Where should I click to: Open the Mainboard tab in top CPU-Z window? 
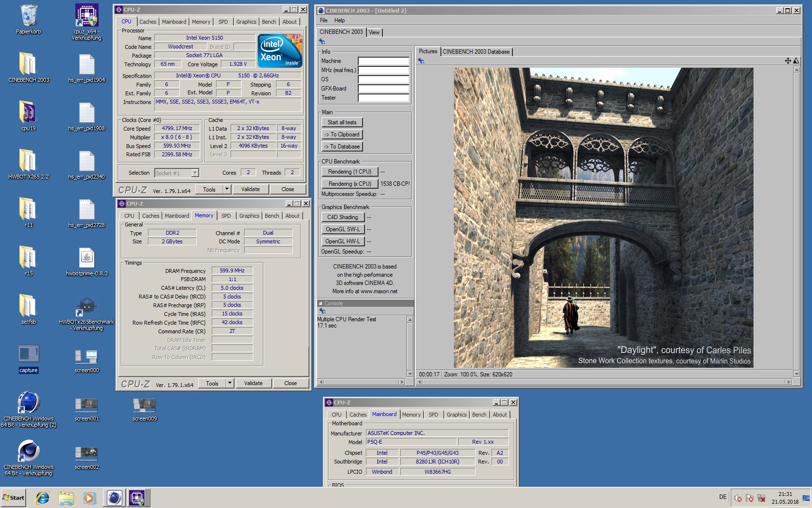tap(174, 22)
